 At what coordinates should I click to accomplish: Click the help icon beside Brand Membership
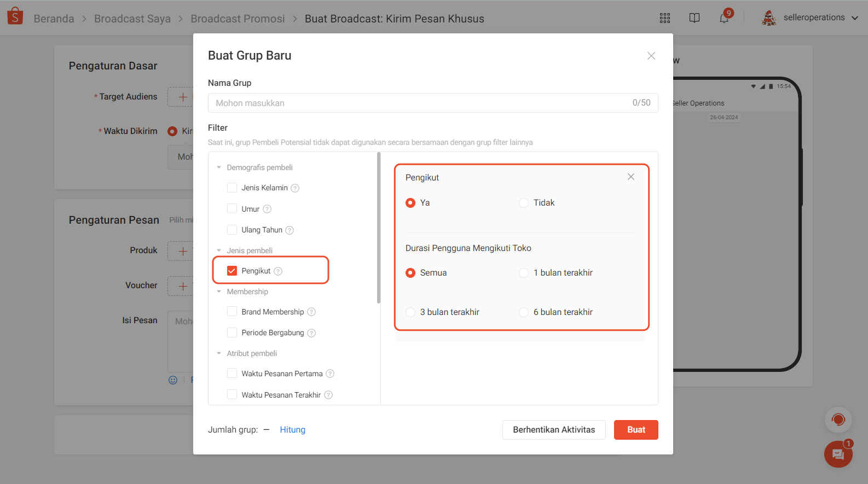coord(311,312)
